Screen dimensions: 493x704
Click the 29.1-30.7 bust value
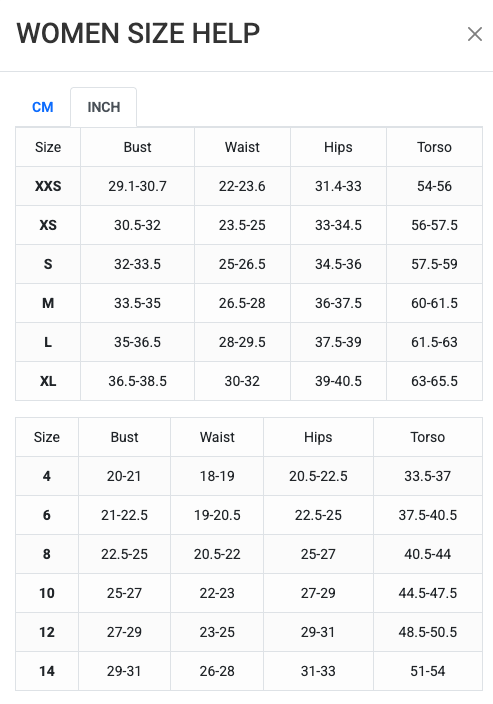(x=137, y=186)
